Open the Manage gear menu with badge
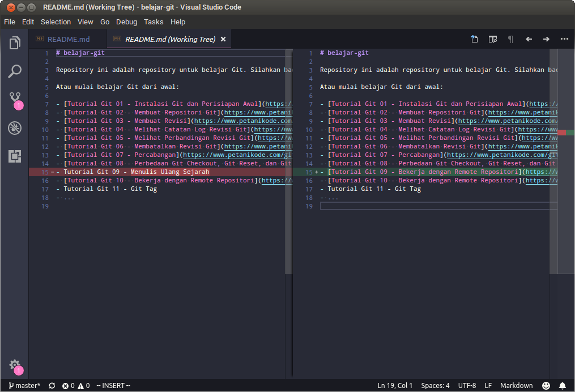575x392 pixels. 15,367
